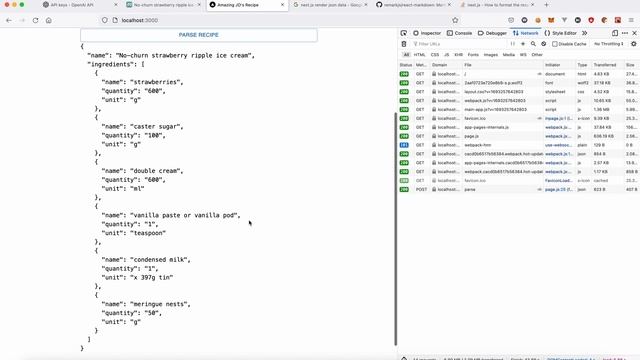Screen dimensions: 640x360
Task: Switch to the No-churn strawberry ripple tab
Action: [x=163, y=5]
